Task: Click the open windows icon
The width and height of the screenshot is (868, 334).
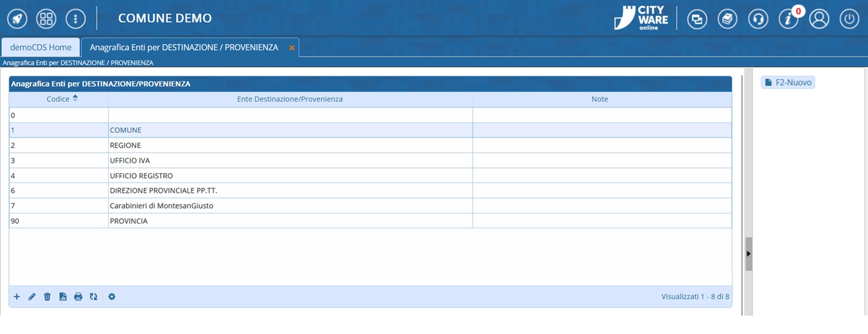Action: 697,19
